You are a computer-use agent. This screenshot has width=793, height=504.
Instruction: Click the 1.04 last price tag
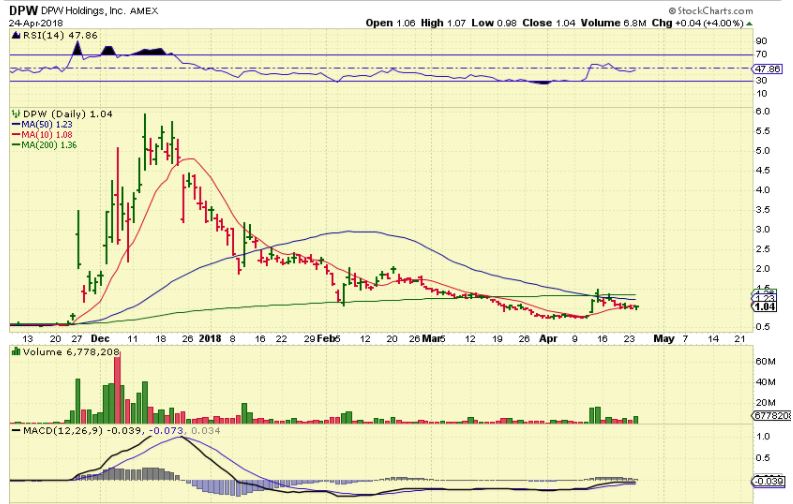pos(765,306)
